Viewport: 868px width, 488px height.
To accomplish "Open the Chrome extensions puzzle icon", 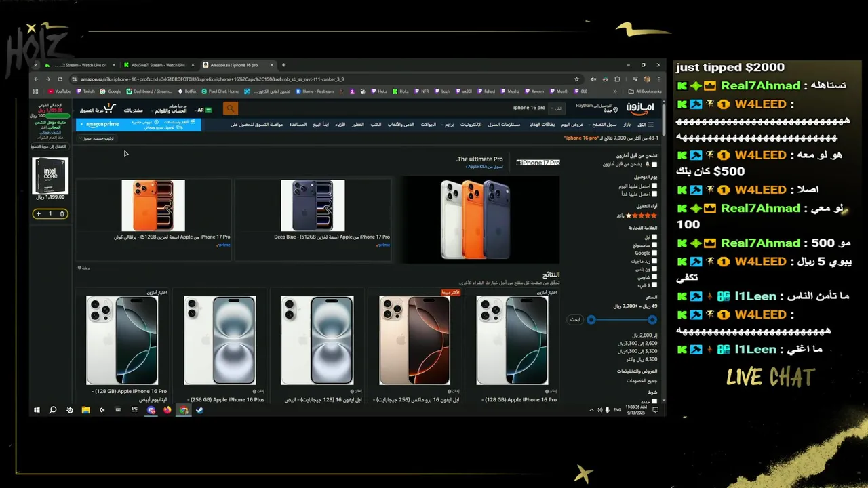I will 617,79.
